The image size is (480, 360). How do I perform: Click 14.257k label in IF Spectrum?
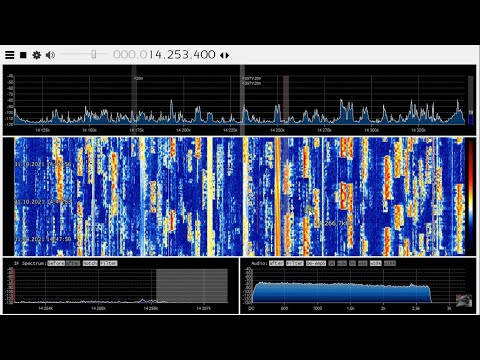203,308
